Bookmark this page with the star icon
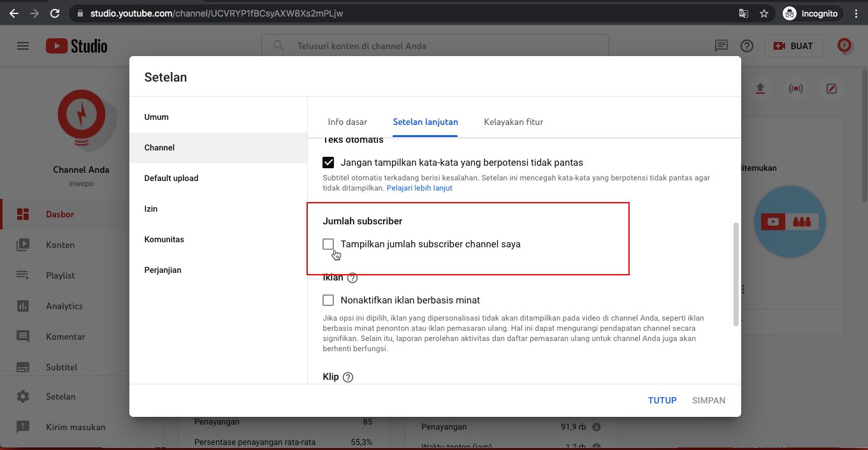Screen dimensions: 868x450 pos(764,13)
